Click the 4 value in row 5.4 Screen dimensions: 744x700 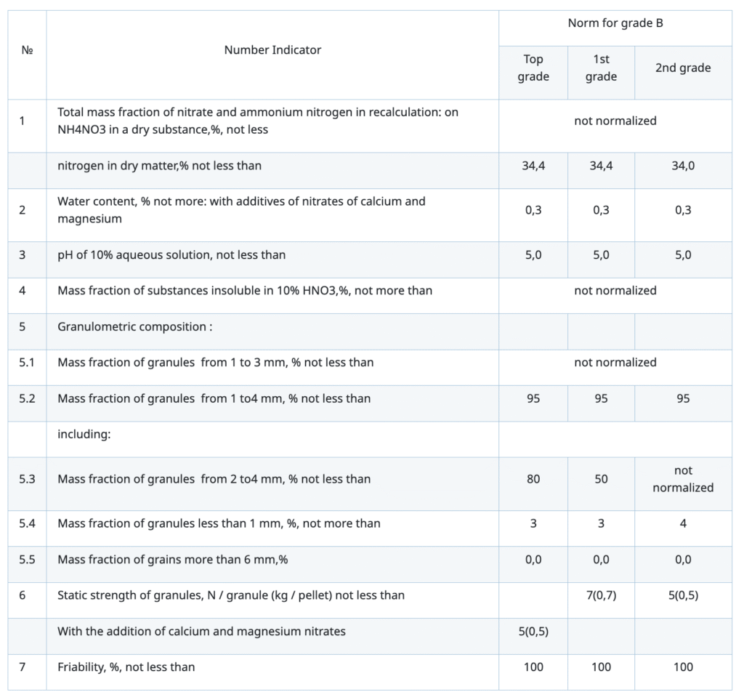683,523
